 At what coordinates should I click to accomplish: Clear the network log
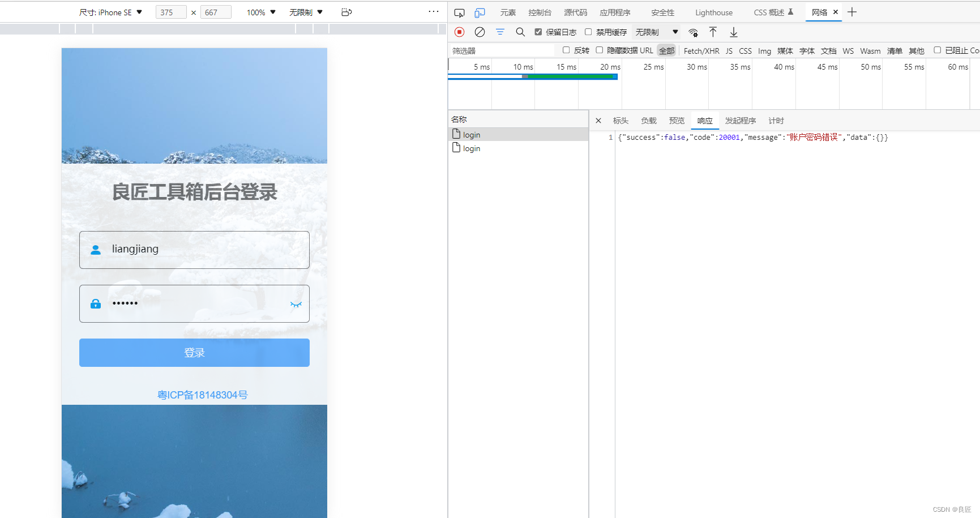(480, 32)
